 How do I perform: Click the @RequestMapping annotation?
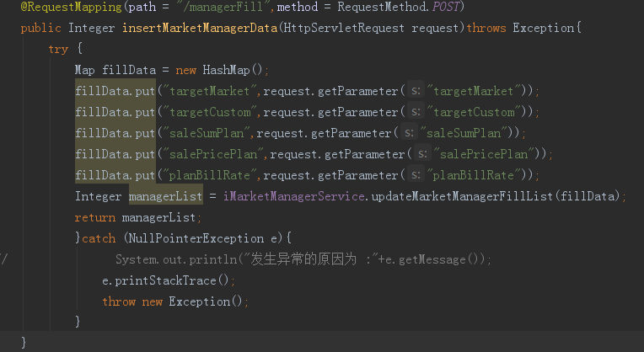pos(71,7)
